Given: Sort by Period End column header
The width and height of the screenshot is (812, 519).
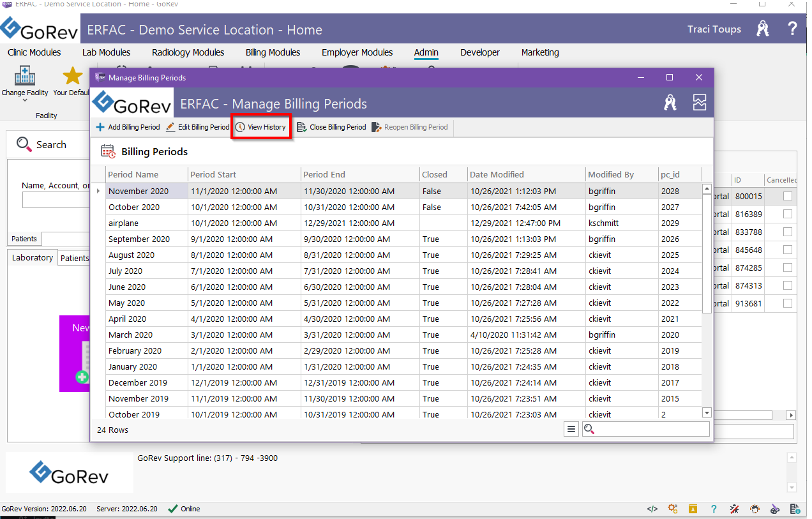Looking at the screenshot, I should 360,174.
